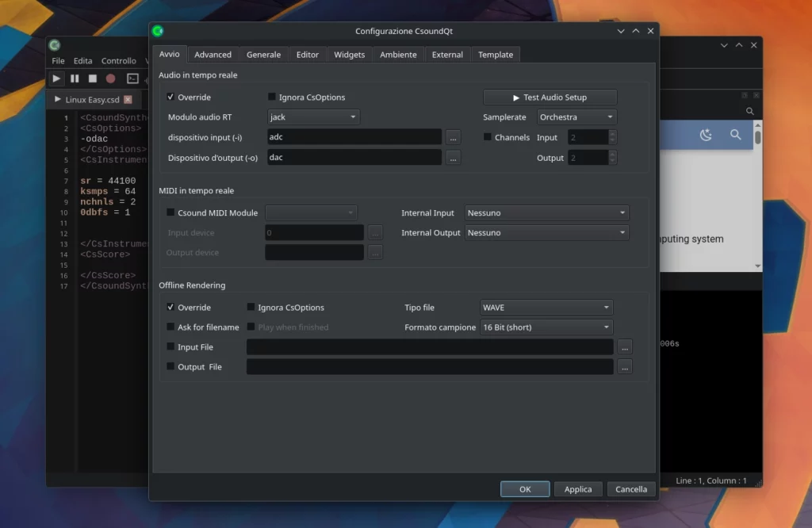This screenshot has height=528, width=812.
Task: Click Applica button
Action: [578, 489]
